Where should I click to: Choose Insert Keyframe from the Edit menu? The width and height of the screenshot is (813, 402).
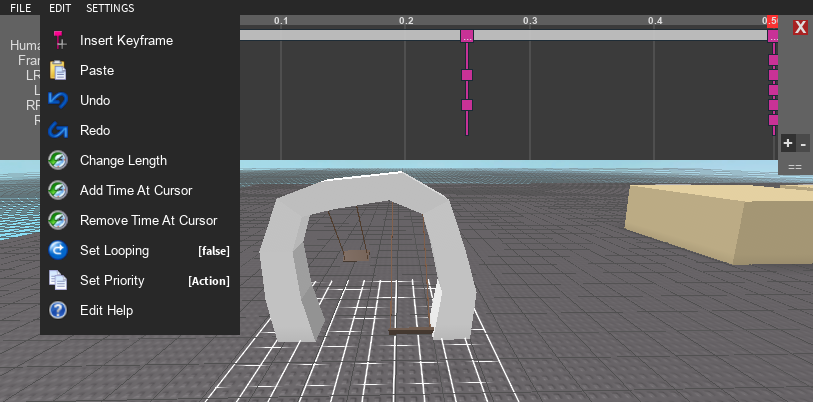point(140,40)
